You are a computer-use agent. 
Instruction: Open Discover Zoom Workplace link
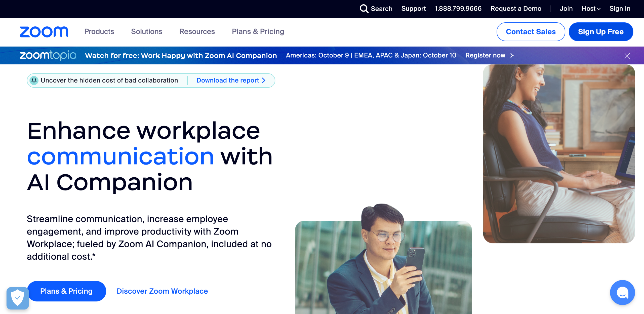(162, 291)
